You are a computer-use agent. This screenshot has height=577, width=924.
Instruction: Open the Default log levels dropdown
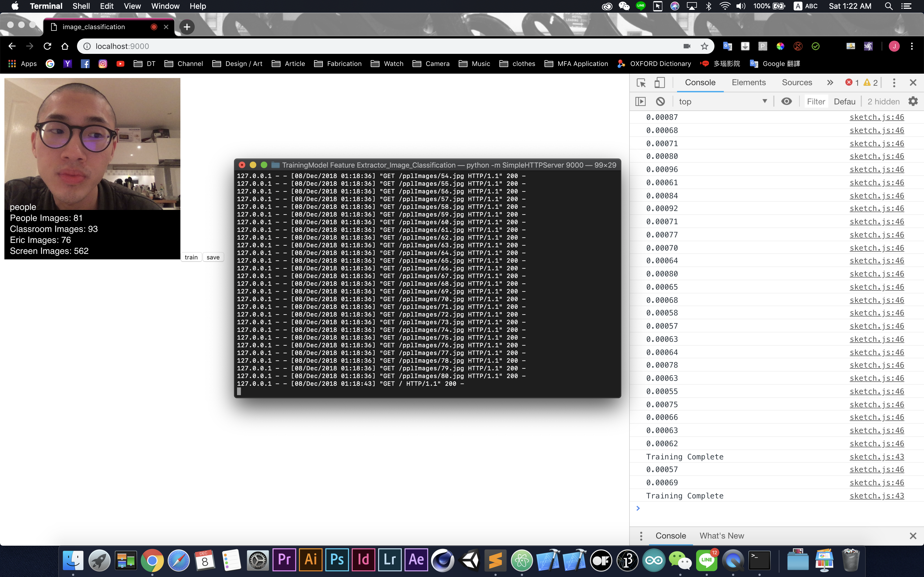point(844,101)
